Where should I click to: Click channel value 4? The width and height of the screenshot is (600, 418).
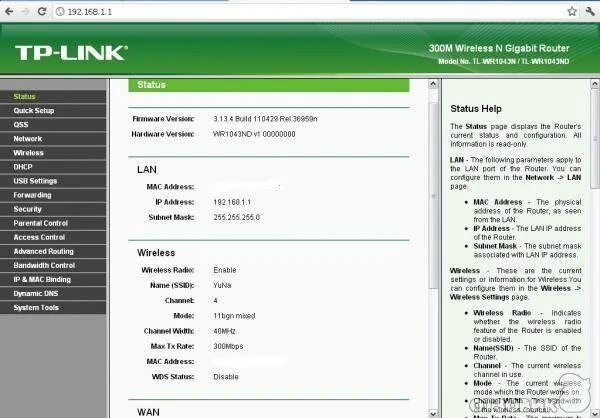coord(215,301)
